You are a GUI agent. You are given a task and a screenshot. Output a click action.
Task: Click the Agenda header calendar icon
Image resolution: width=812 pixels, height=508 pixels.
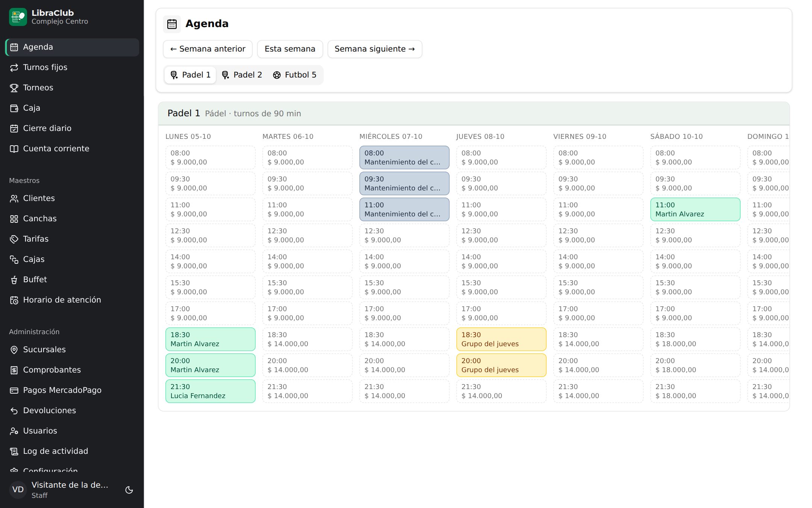click(x=172, y=24)
